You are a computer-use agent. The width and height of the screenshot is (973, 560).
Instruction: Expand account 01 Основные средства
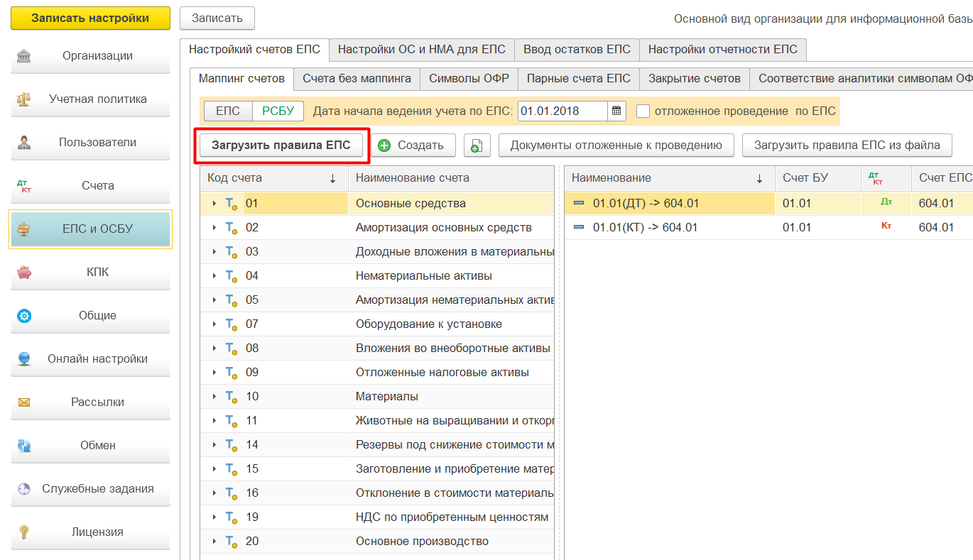[x=214, y=204]
